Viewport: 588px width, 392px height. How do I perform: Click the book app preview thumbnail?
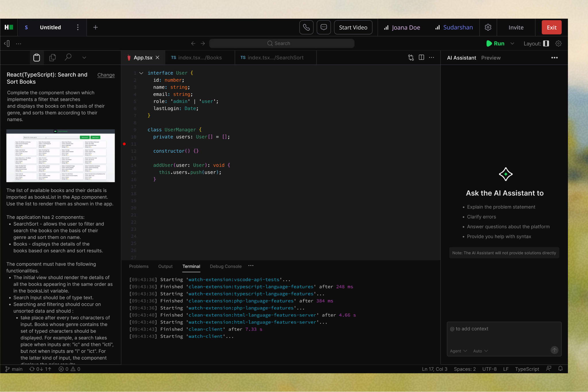click(x=61, y=156)
